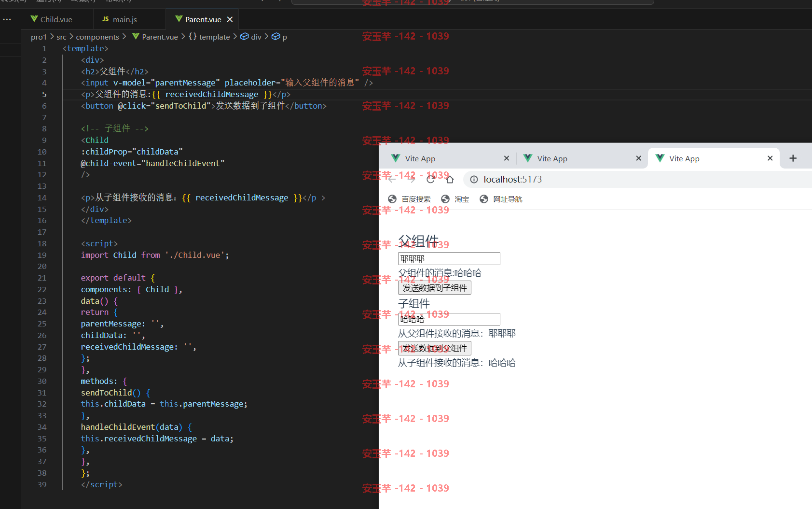
Task: Click the localhost:5173 address bar
Action: pyautogui.click(x=638, y=180)
